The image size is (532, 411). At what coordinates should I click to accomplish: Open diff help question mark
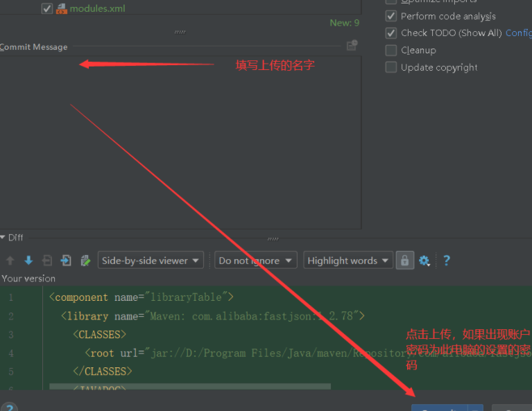[447, 261]
